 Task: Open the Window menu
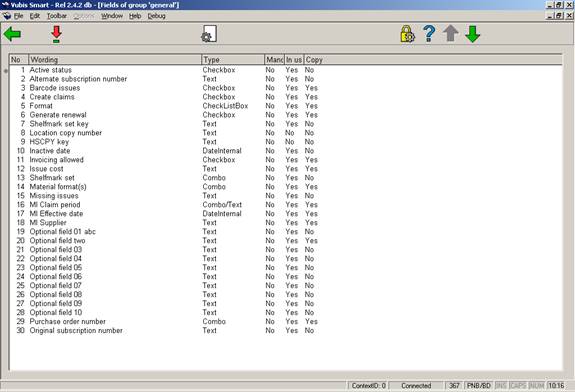(112, 16)
